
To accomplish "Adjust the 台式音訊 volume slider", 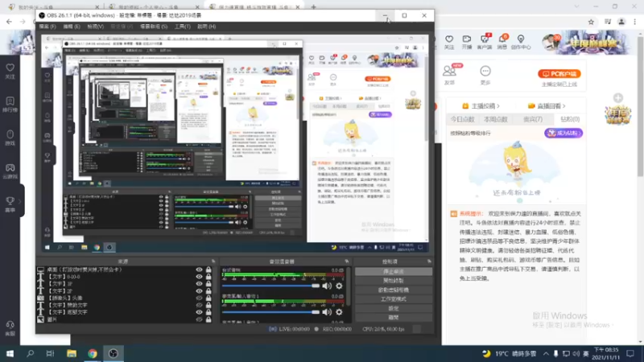I will click(270, 286).
